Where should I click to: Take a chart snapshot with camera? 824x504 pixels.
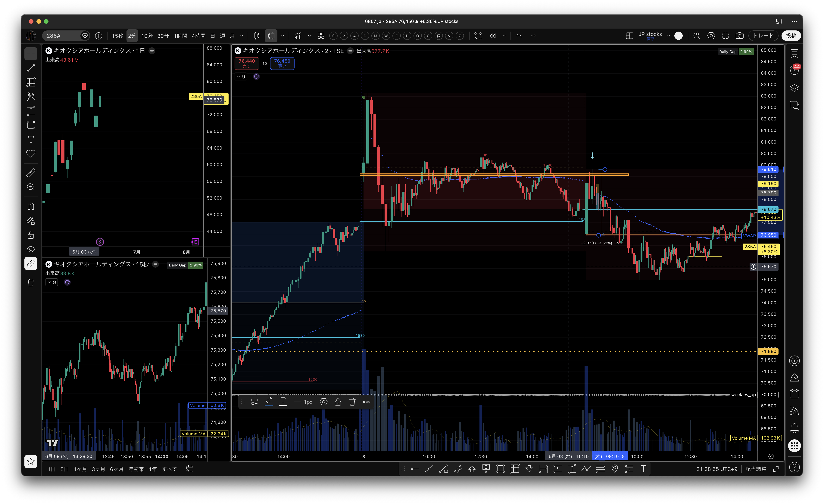pyautogui.click(x=739, y=36)
